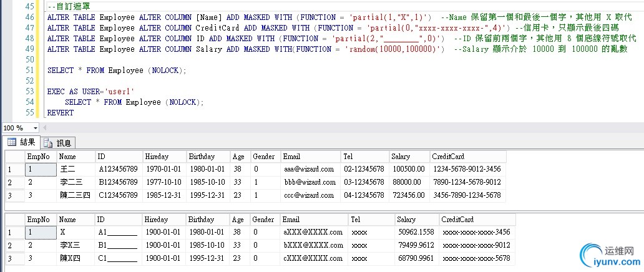Select the masked Name cell 李X三

click(76, 245)
